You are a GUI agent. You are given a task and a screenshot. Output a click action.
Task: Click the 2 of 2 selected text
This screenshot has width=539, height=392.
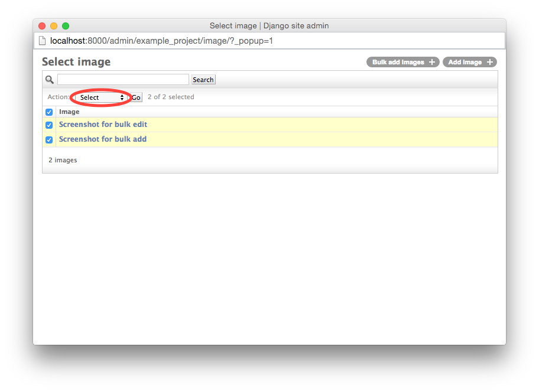[171, 97]
